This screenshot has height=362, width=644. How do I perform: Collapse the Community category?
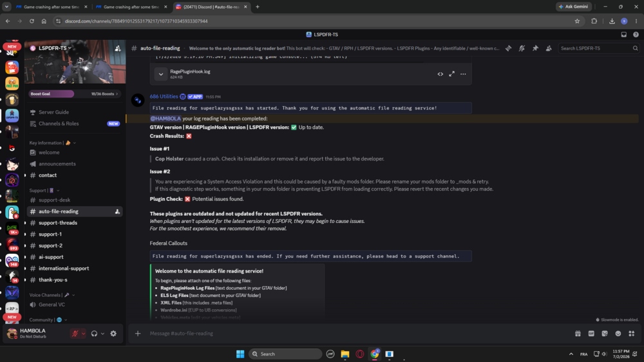click(x=48, y=319)
